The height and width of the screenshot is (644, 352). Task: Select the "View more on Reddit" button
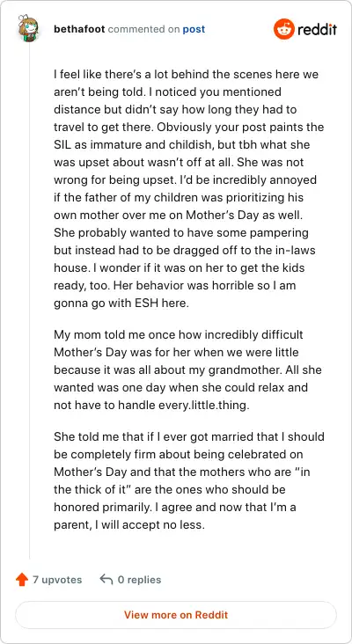[x=176, y=615]
